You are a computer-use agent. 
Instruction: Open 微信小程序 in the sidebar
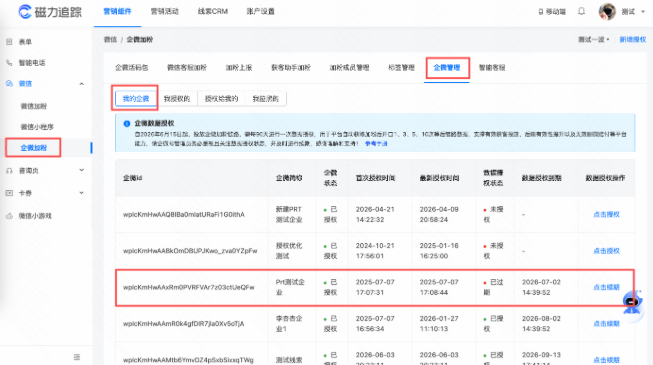click(x=37, y=127)
